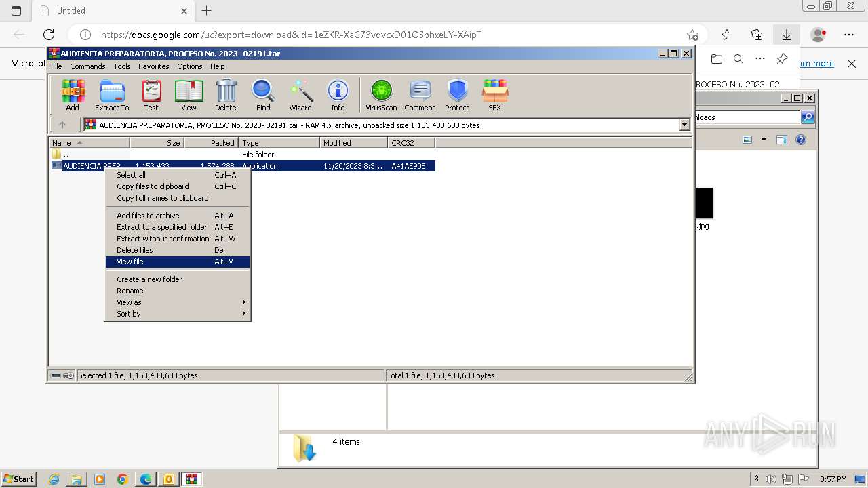
Task: Click the browser refresh icon
Action: coord(49,35)
